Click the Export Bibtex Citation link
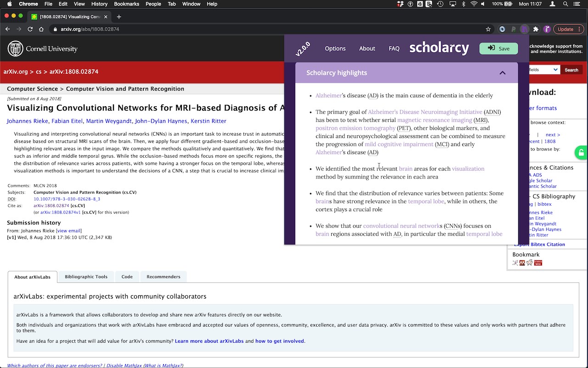 [x=539, y=244]
